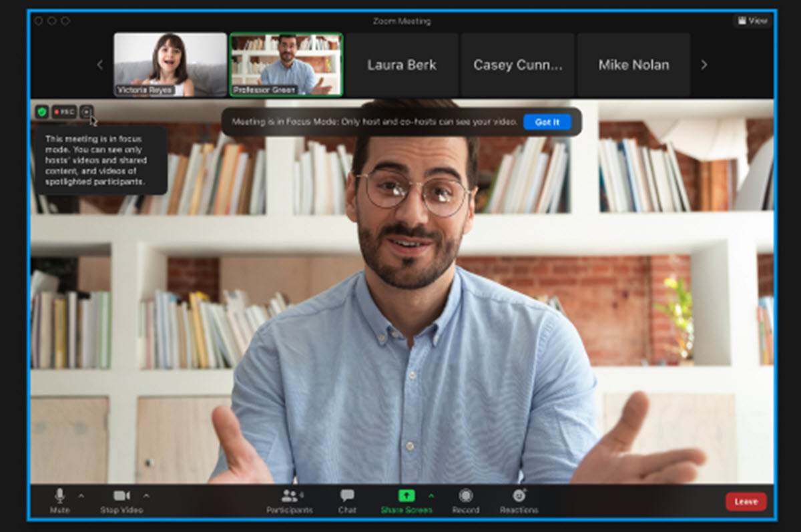
Task: Open the View menu
Action: point(752,21)
